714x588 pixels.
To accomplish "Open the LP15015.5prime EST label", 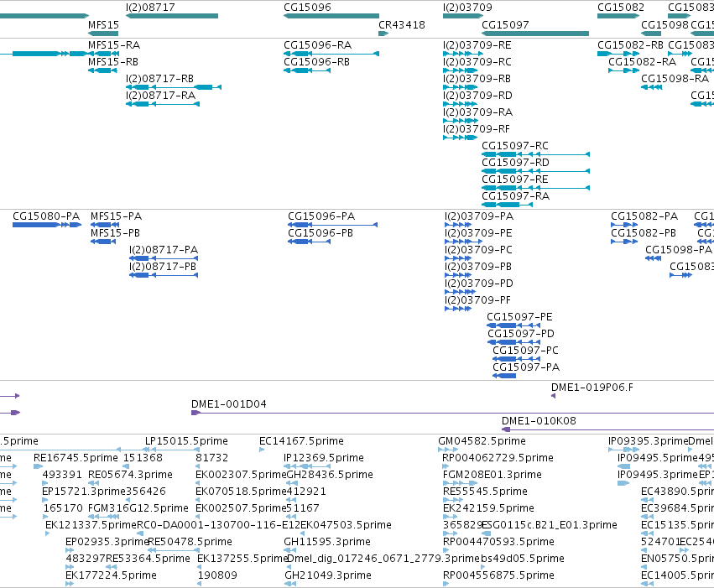I will (186, 441).
